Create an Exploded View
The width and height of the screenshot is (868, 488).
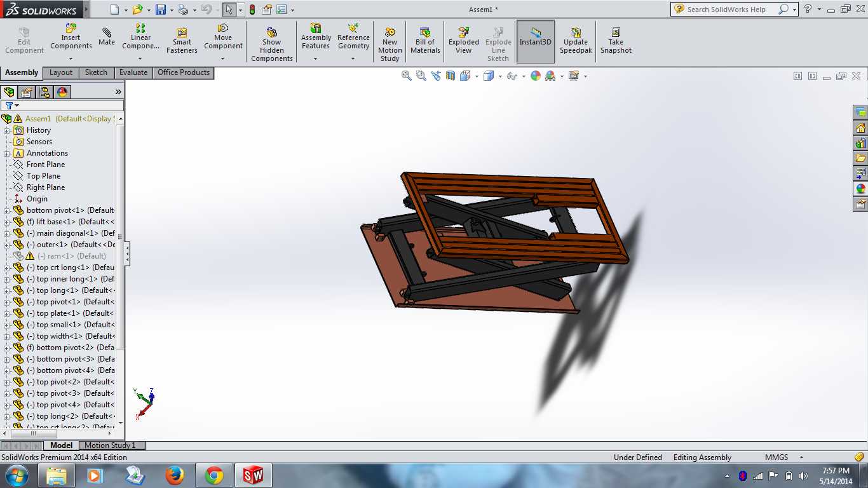pos(464,41)
